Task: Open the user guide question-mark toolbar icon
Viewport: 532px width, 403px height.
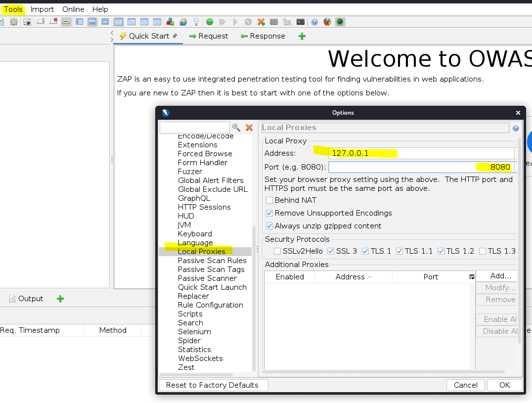Action: 314,22
